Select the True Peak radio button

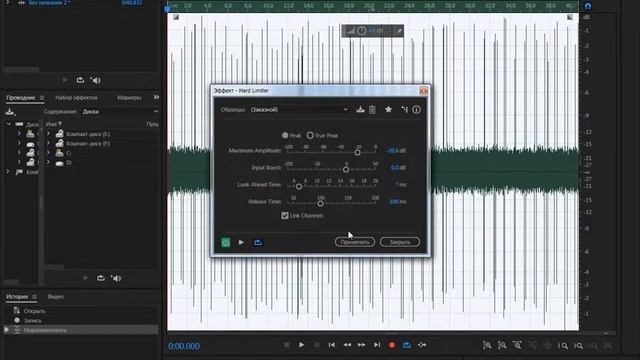click(310, 135)
